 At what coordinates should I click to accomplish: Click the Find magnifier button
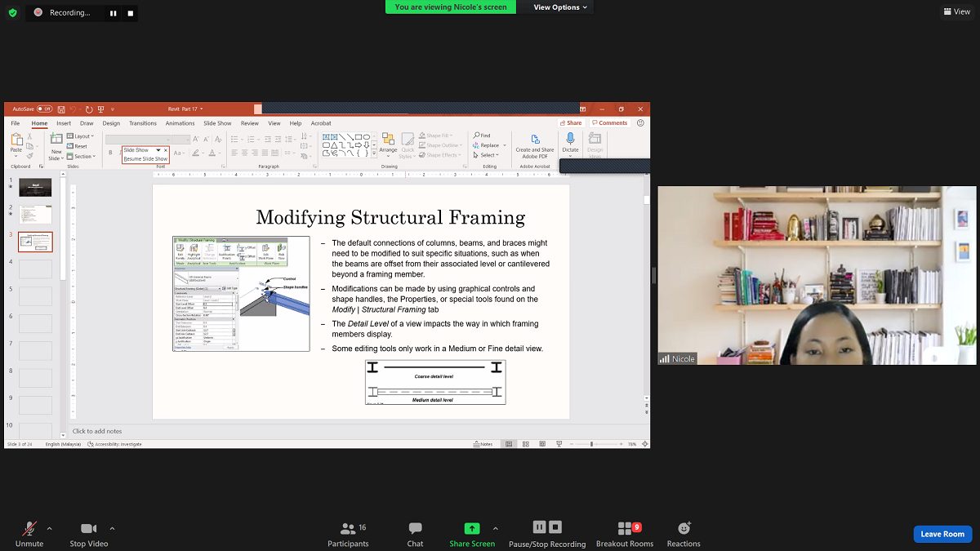482,136
